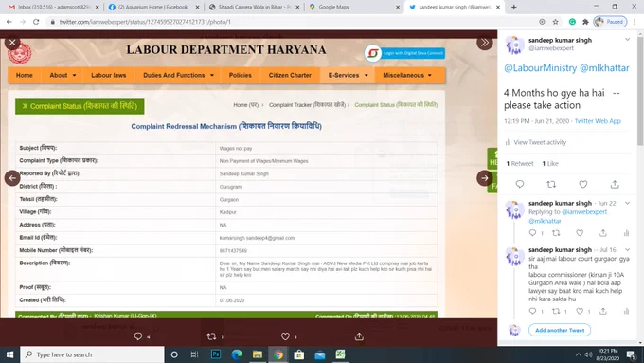Like the Jun 22 reply
Screen dimensions: 644x363
[580, 233]
